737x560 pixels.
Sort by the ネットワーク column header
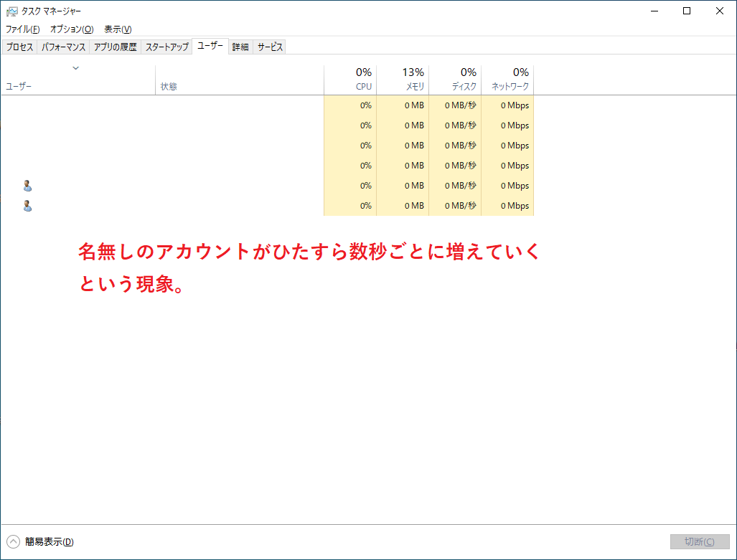(507, 79)
